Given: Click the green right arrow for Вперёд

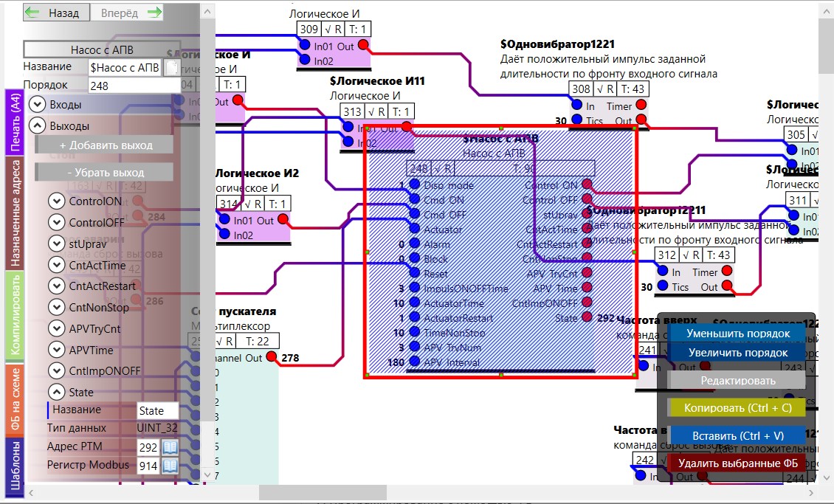Looking at the screenshot, I should coord(154,13).
